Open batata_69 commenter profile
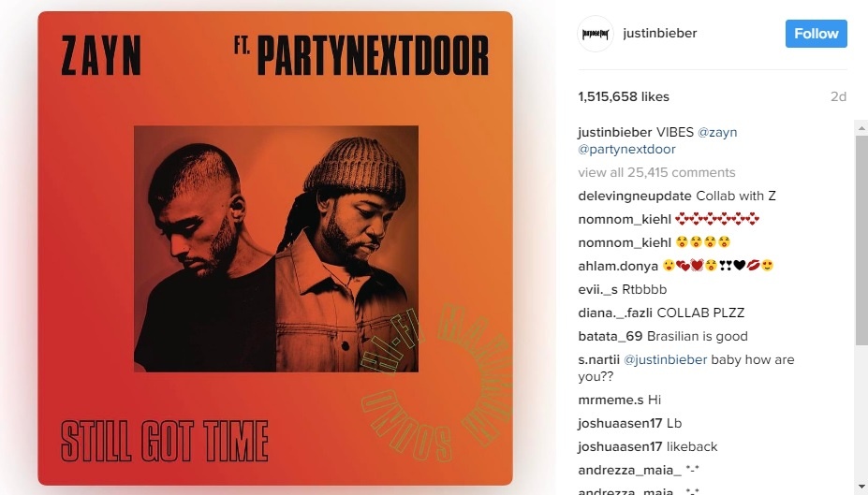 [x=611, y=336]
